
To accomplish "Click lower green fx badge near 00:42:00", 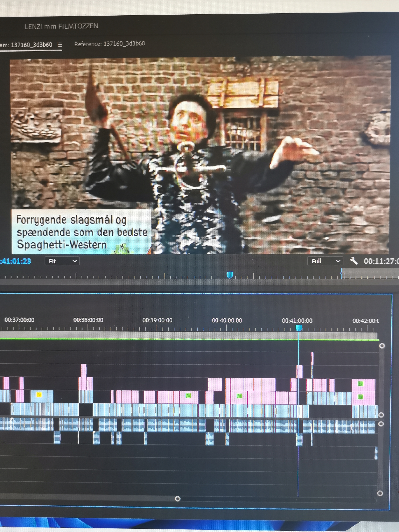I will [x=360, y=397].
